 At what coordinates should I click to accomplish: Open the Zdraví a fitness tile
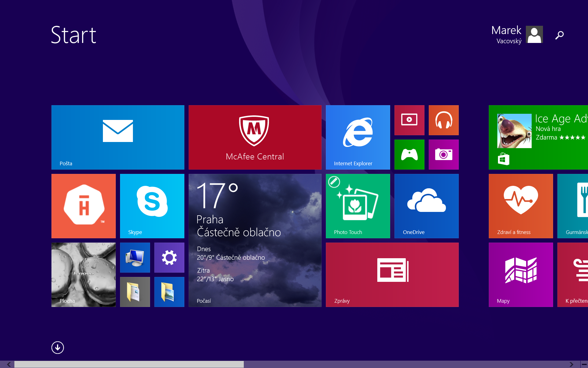[521, 206]
